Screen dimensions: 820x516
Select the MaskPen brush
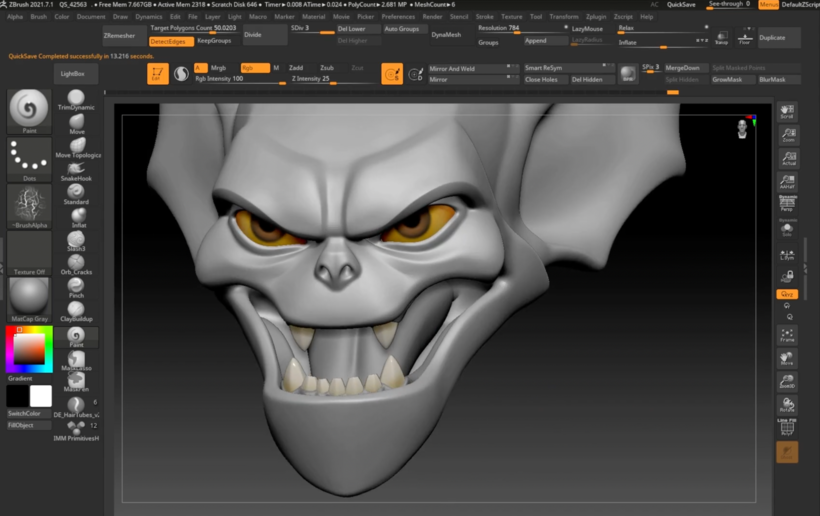pos(76,382)
